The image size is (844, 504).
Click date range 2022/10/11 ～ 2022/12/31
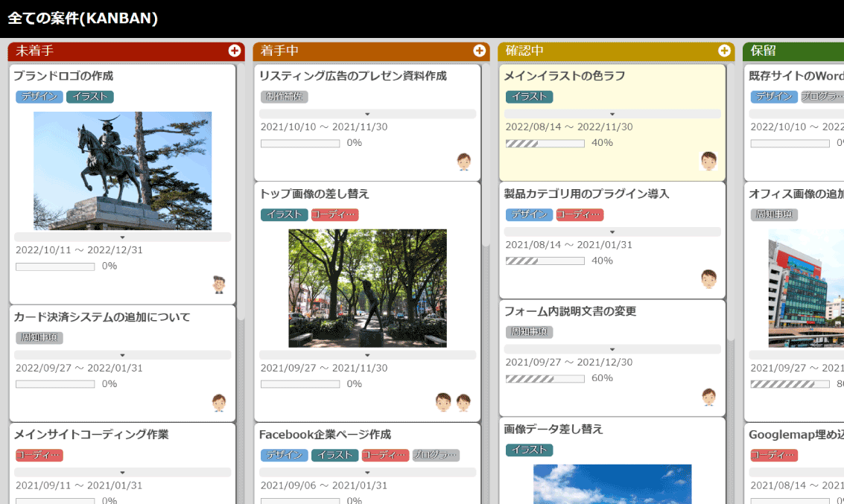[x=79, y=250]
